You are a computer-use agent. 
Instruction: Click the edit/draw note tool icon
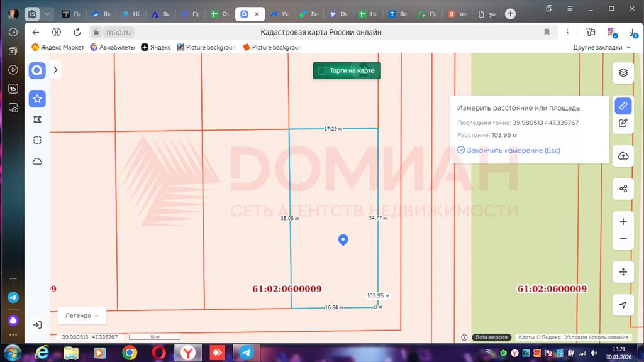coord(623,123)
